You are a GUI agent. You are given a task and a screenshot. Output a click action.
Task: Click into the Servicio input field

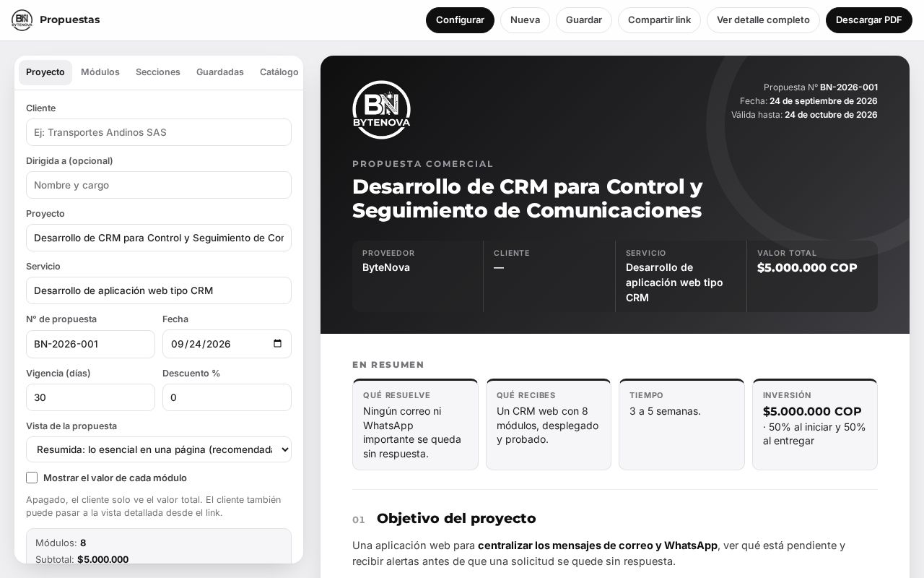tap(159, 290)
